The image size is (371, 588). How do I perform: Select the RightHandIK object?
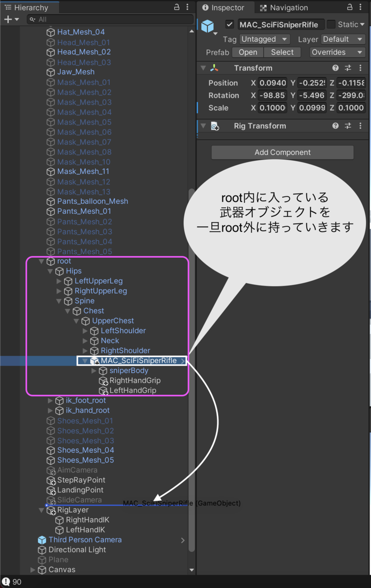tap(88, 520)
